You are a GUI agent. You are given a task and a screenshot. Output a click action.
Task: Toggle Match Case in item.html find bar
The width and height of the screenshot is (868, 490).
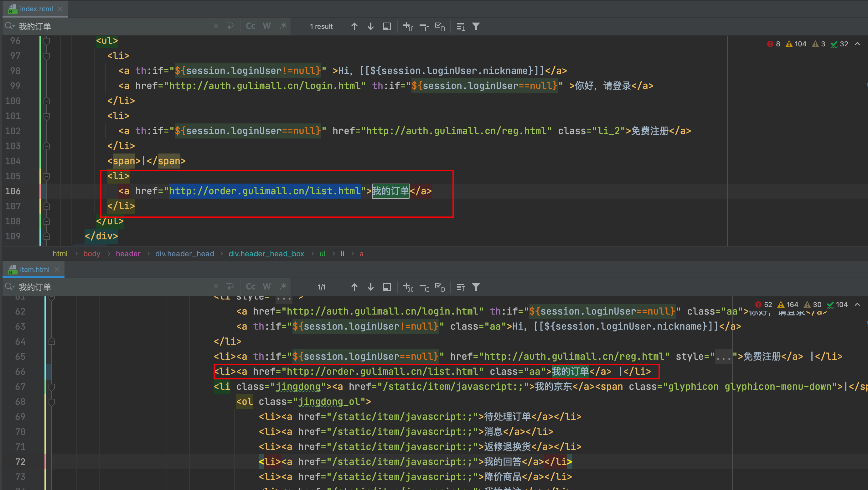click(251, 287)
